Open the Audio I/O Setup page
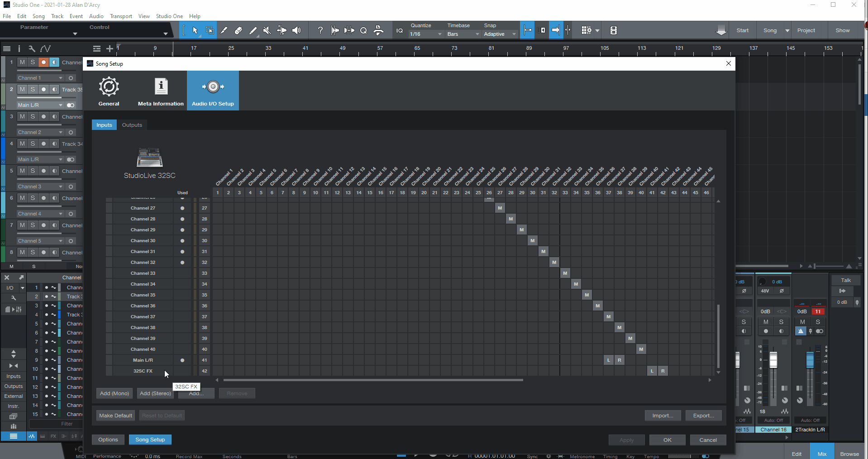Viewport: 868px width, 459px height. pos(212,90)
